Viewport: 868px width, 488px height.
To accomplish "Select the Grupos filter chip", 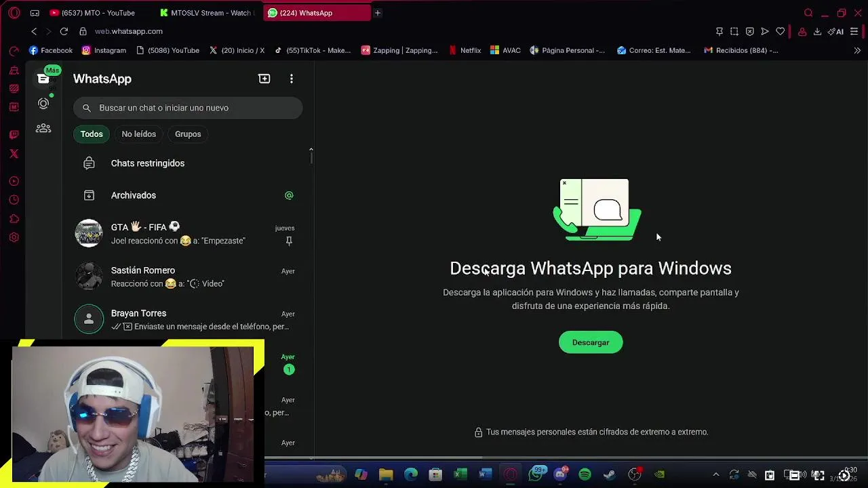I will [188, 134].
